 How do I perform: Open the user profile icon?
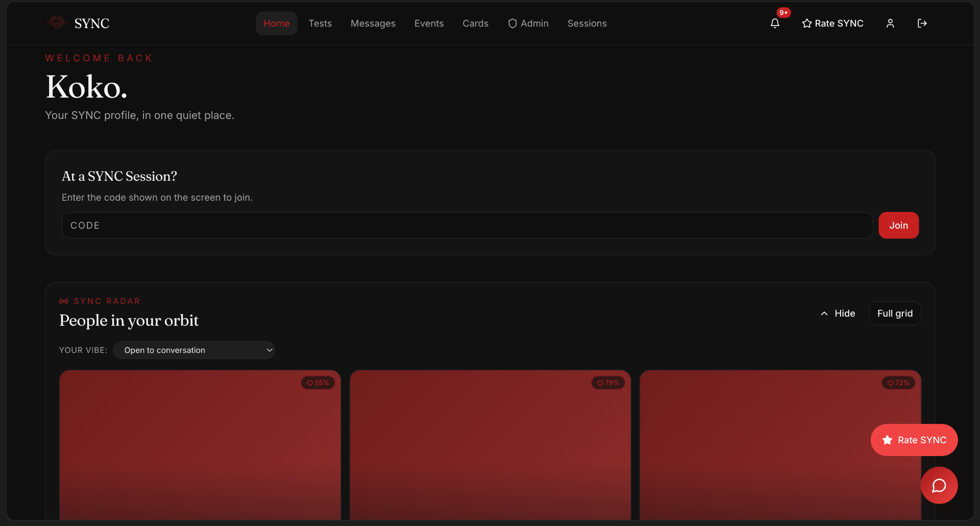point(890,23)
